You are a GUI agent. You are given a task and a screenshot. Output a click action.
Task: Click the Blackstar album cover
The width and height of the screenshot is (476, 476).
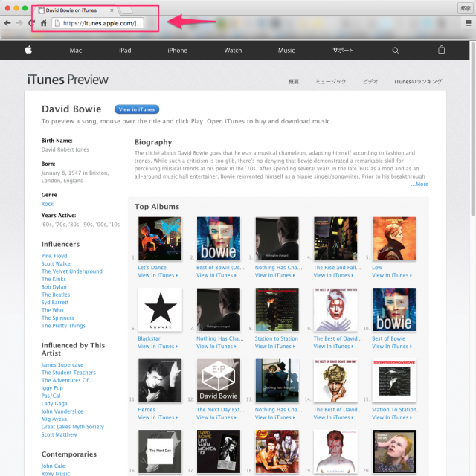click(x=160, y=309)
